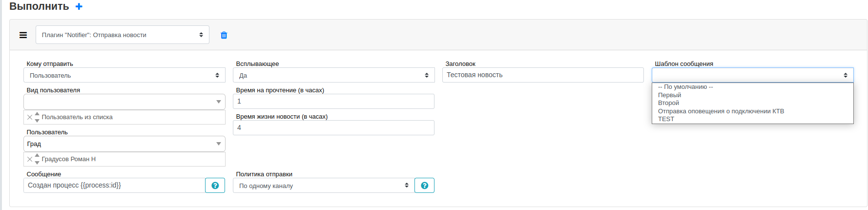
Task: Collapse Шаблон сообщения dropdown
Action: tap(753, 75)
